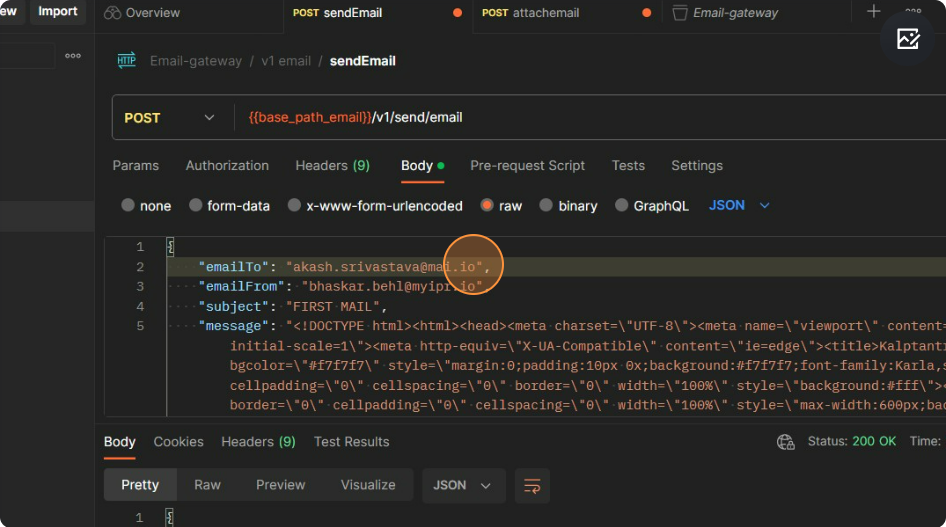946x527 pixels.
Task: Open the response JSON format dropdown
Action: point(462,485)
